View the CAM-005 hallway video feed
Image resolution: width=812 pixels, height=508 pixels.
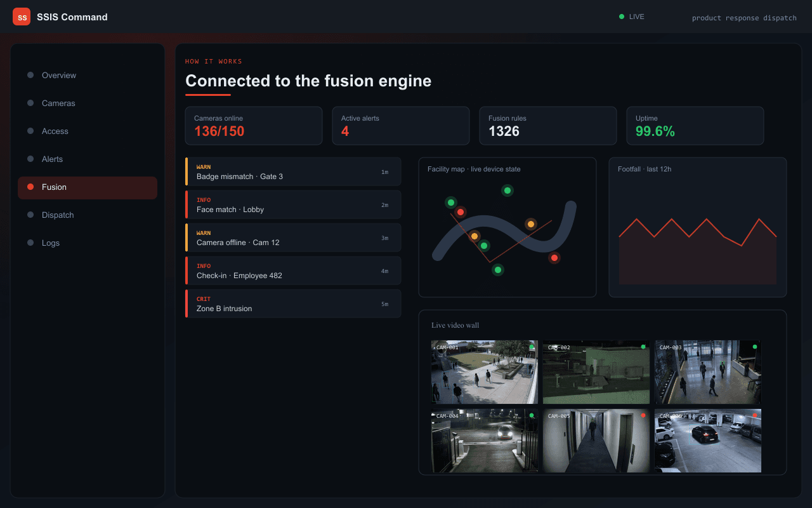(x=596, y=441)
